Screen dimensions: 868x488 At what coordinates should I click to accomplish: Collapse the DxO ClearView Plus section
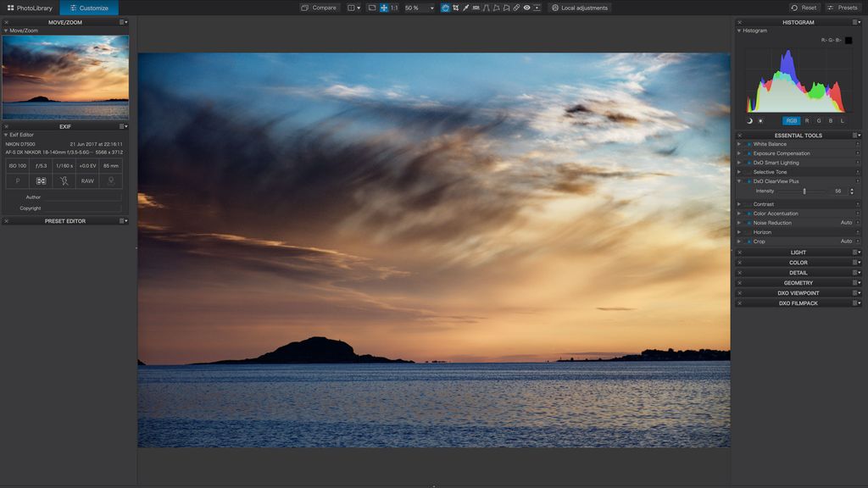(739, 180)
